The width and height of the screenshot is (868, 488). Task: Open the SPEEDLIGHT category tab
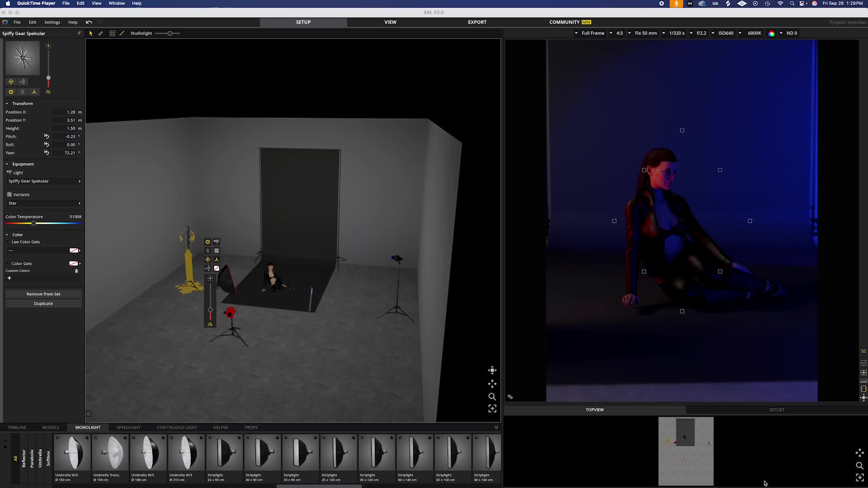point(128,427)
